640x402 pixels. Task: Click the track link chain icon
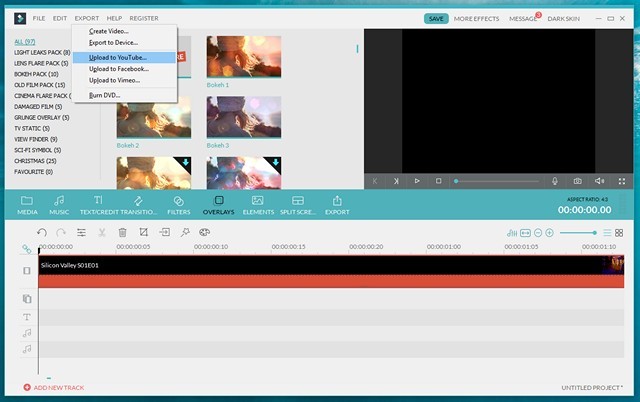(x=27, y=249)
